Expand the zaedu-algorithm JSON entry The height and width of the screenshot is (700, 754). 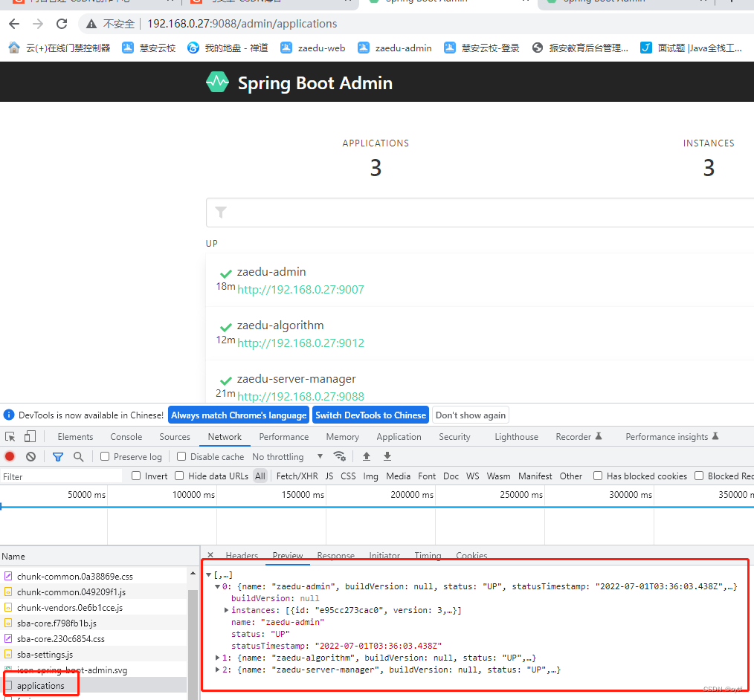click(x=218, y=658)
